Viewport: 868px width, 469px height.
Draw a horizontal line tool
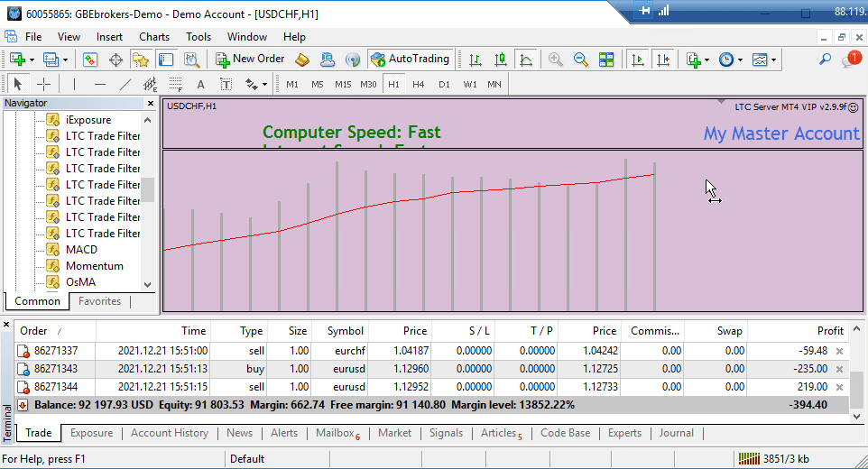tap(99, 84)
